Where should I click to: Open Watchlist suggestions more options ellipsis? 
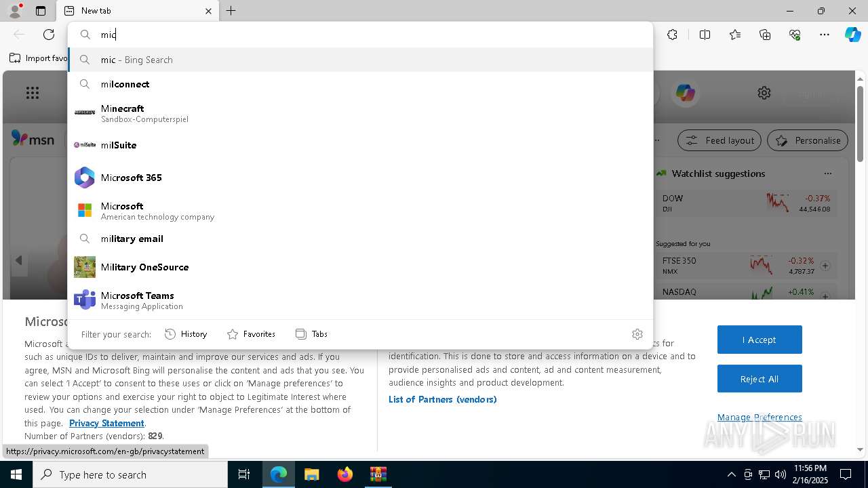coord(827,174)
